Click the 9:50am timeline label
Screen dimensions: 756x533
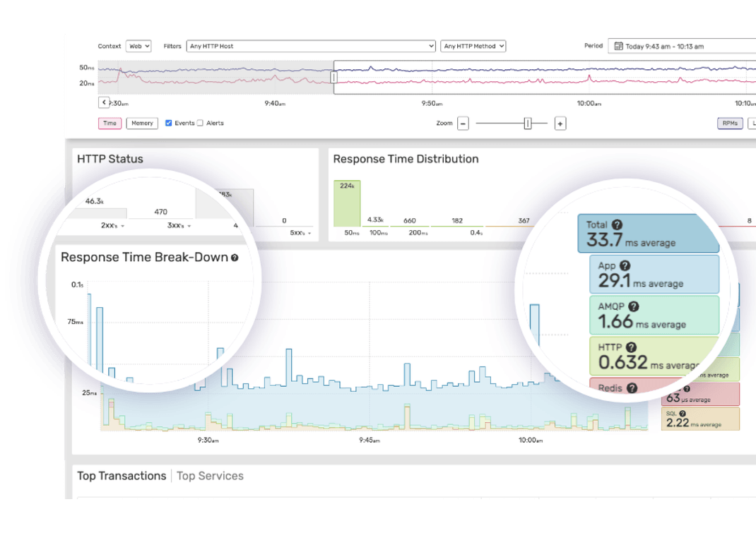(432, 104)
